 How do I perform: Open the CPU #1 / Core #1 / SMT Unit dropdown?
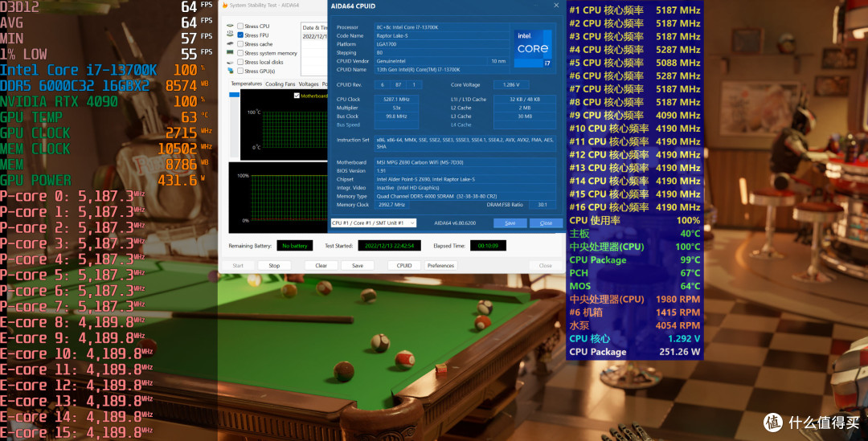[x=373, y=223]
